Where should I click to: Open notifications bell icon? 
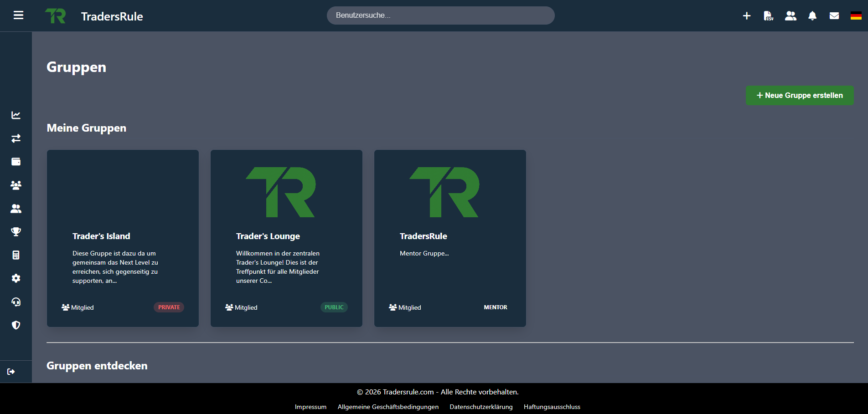(812, 16)
